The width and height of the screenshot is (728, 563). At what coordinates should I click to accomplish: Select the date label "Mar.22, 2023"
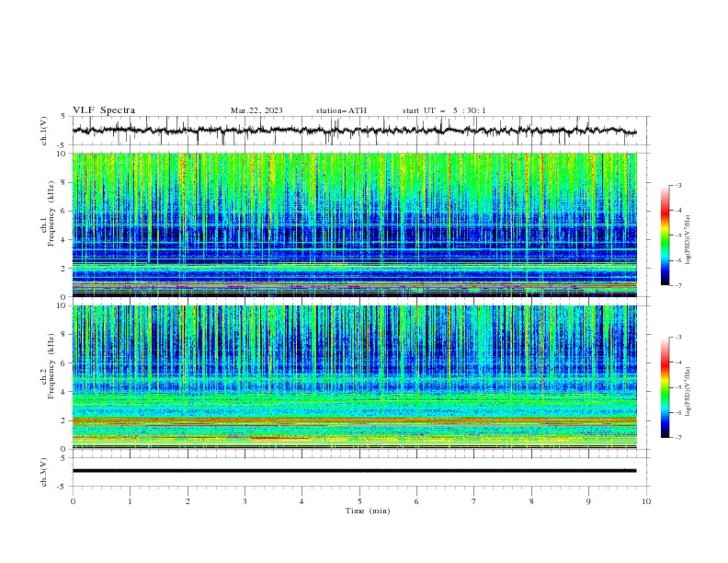point(256,110)
